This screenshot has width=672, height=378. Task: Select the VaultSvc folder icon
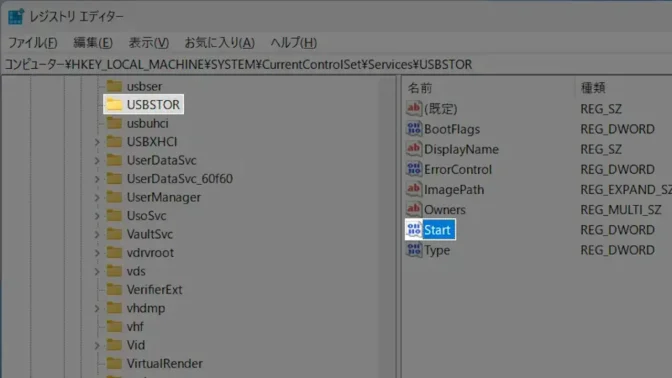pos(114,234)
